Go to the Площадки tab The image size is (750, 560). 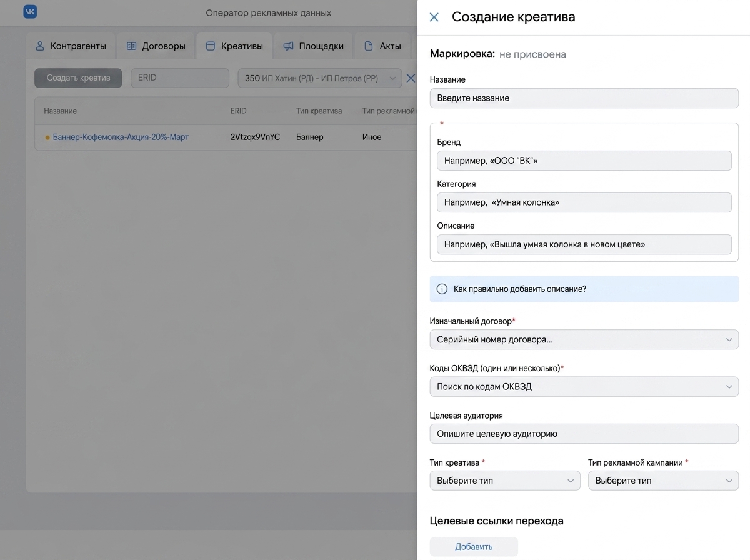[x=313, y=46]
